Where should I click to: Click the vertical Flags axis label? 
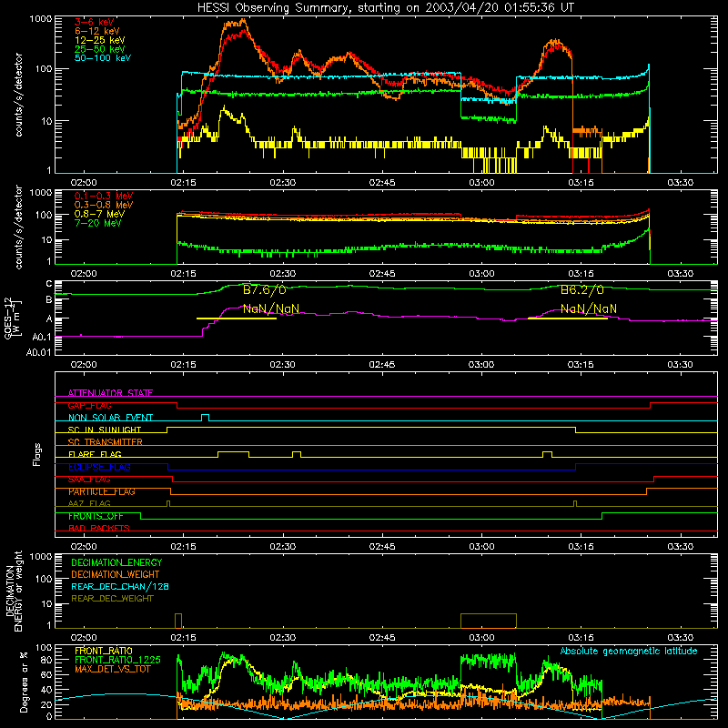pos(37,454)
